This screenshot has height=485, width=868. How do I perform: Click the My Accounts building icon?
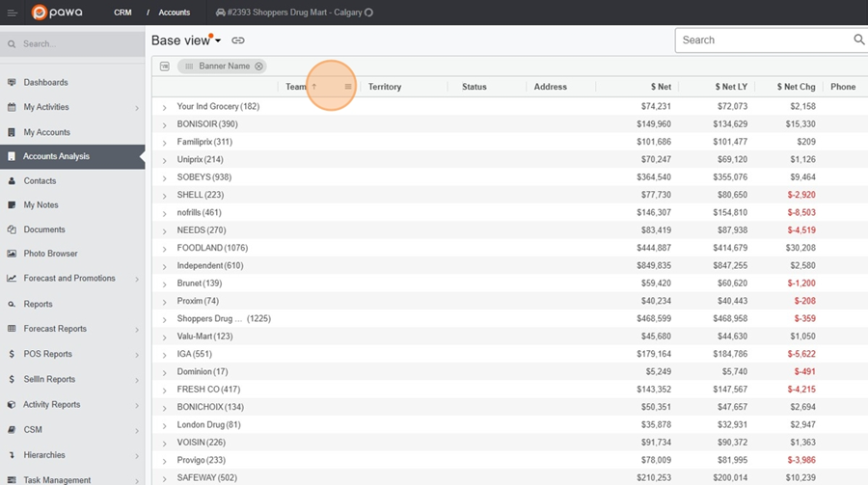tap(12, 132)
